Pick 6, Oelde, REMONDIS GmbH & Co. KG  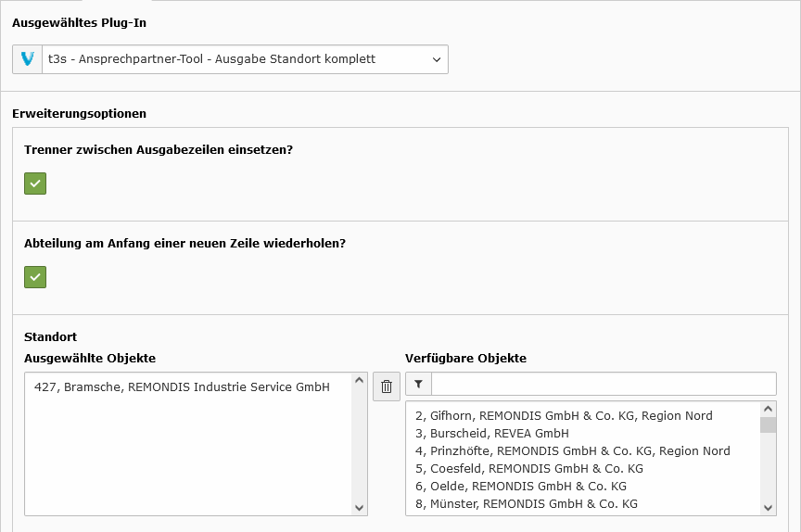520,486
